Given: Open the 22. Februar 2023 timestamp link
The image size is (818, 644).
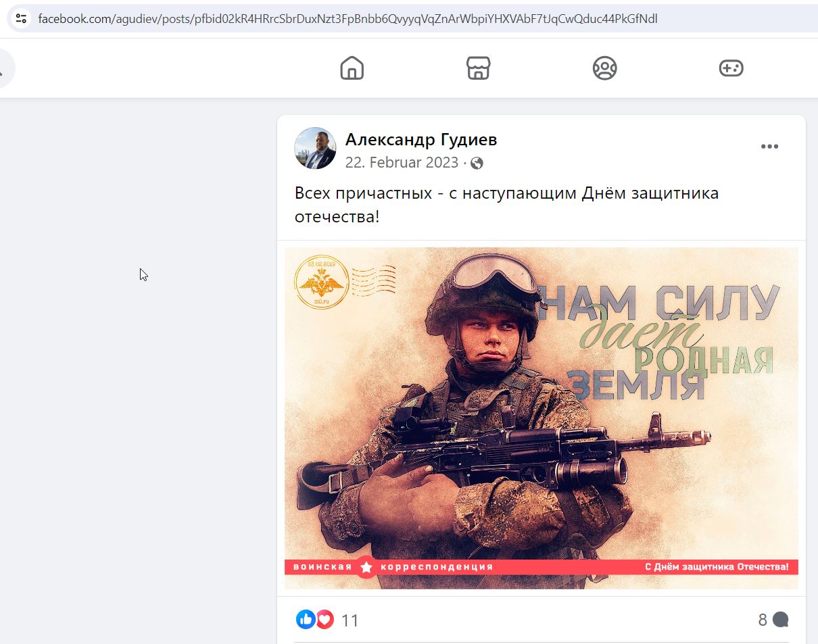Looking at the screenshot, I should [402, 163].
